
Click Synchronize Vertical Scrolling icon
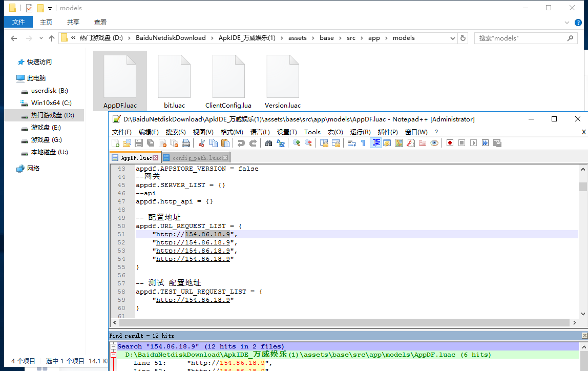click(324, 143)
